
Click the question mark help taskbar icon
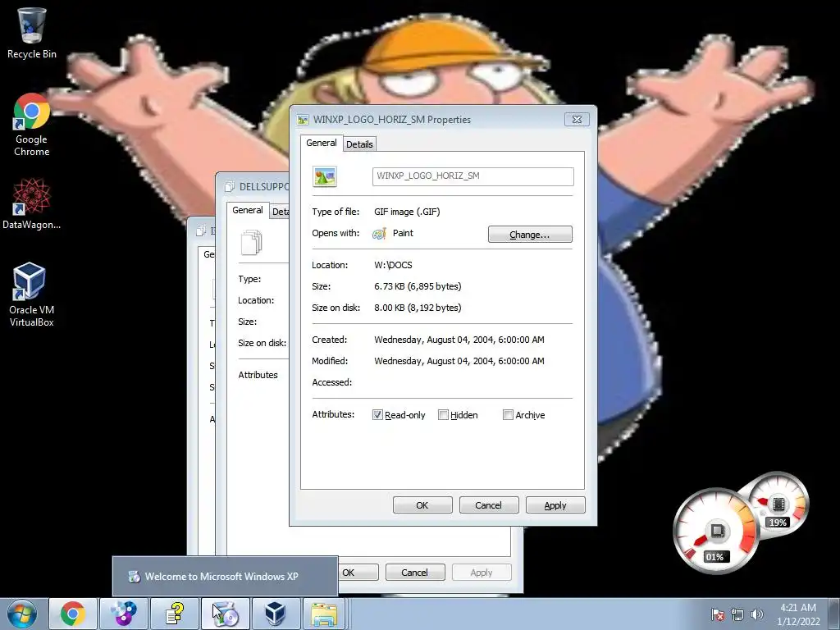(x=174, y=614)
